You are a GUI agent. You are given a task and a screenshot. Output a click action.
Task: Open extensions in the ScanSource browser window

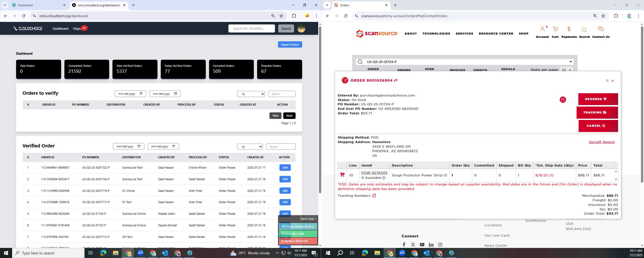coord(616,16)
